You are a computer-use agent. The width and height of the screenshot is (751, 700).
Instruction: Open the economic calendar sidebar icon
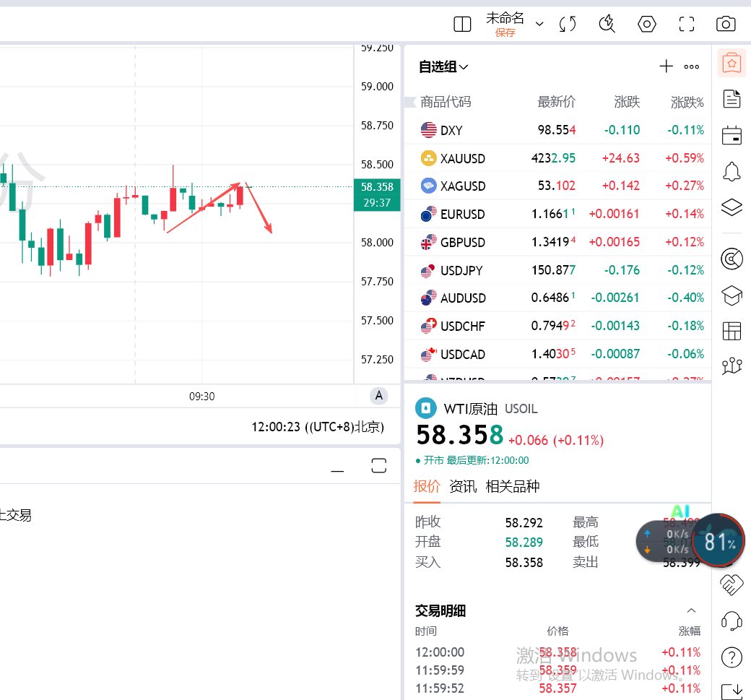[732, 135]
